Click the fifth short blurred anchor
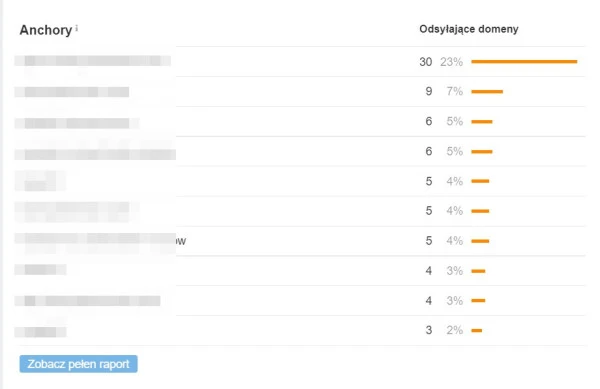This screenshot has height=389, width=600. (x=40, y=181)
